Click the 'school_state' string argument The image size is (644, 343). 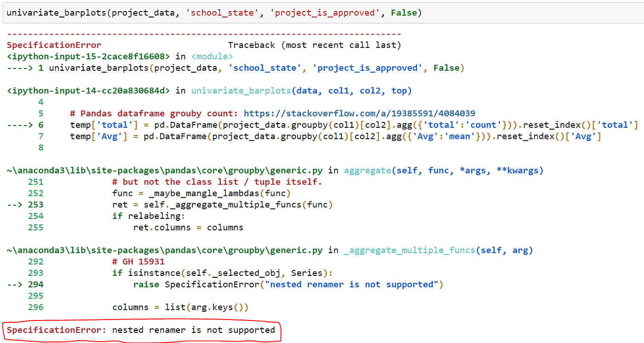click(x=222, y=12)
